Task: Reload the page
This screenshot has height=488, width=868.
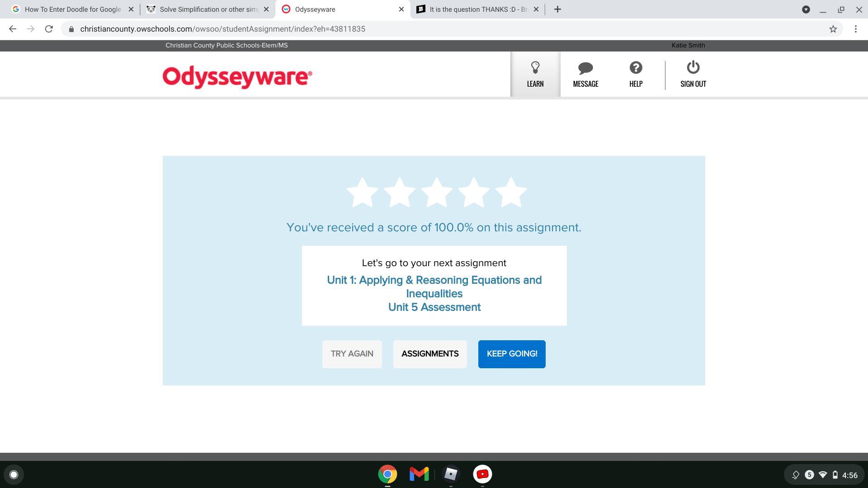Action: click(49, 29)
